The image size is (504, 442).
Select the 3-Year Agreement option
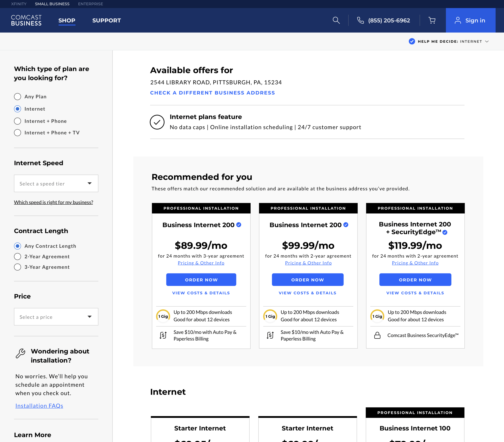click(18, 267)
